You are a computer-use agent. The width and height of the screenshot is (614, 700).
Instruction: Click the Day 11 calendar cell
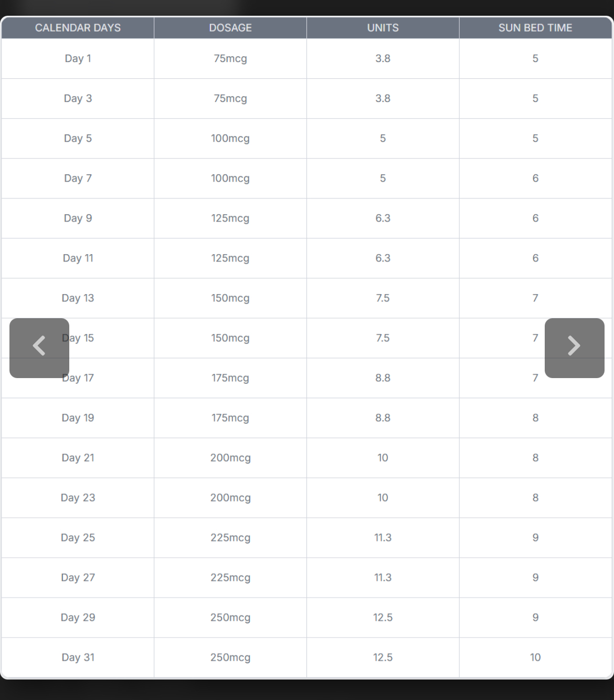coord(78,258)
